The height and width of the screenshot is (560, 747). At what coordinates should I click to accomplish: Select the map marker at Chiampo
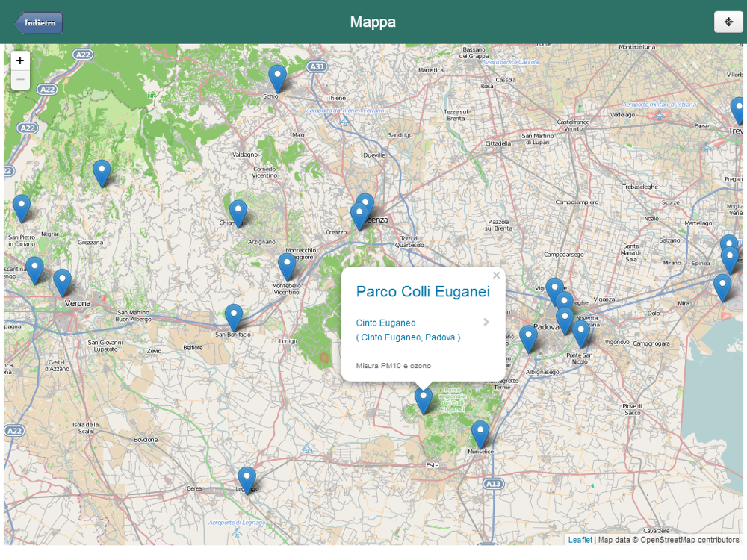(x=238, y=214)
